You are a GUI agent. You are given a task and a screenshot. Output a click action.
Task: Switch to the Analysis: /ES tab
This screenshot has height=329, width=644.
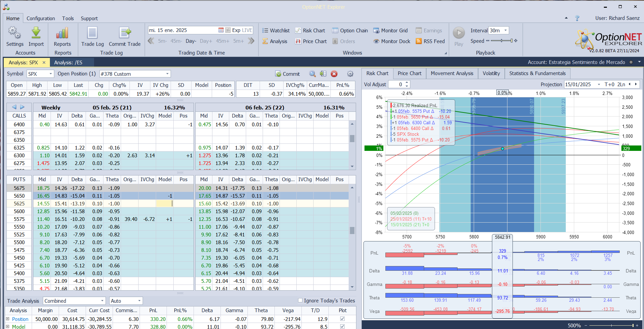pyautogui.click(x=68, y=63)
